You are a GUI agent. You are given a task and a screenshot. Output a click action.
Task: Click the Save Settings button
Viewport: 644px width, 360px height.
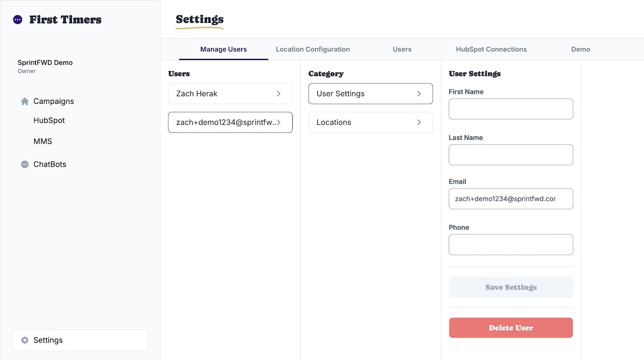(x=511, y=287)
